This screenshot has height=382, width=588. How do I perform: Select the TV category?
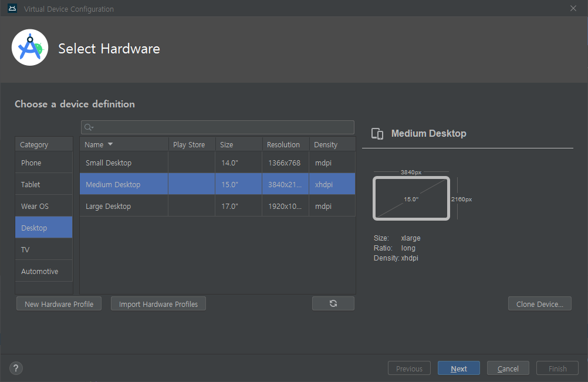pos(44,249)
